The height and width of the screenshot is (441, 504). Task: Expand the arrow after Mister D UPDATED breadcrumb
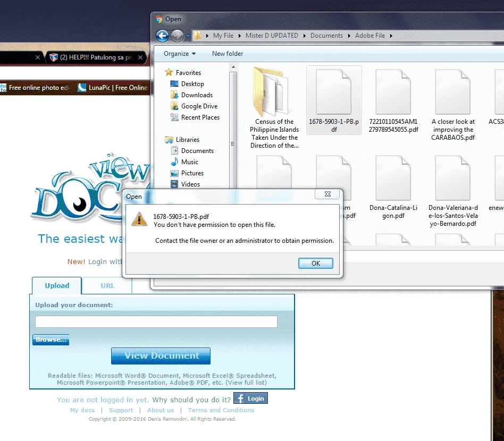(305, 36)
